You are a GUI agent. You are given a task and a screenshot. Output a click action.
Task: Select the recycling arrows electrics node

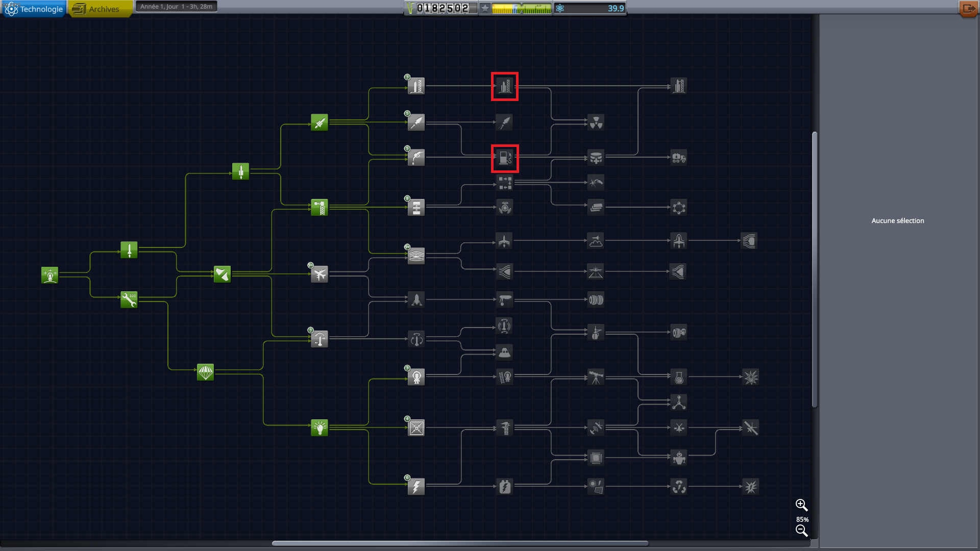[678, 487]
